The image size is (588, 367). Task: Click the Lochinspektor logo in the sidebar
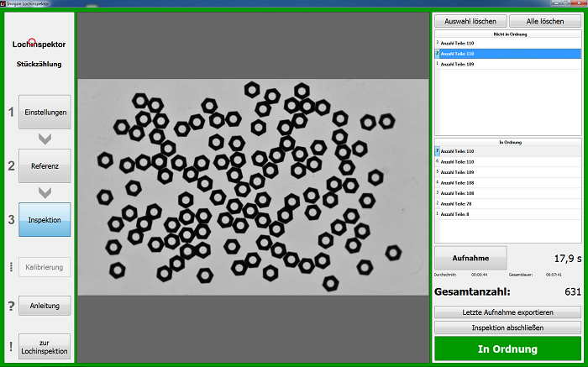pos(39,44)
